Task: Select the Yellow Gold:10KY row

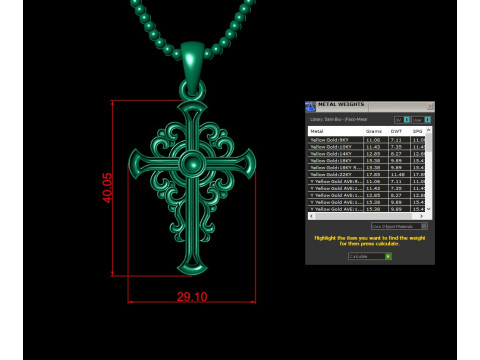Action: [367, 147]
